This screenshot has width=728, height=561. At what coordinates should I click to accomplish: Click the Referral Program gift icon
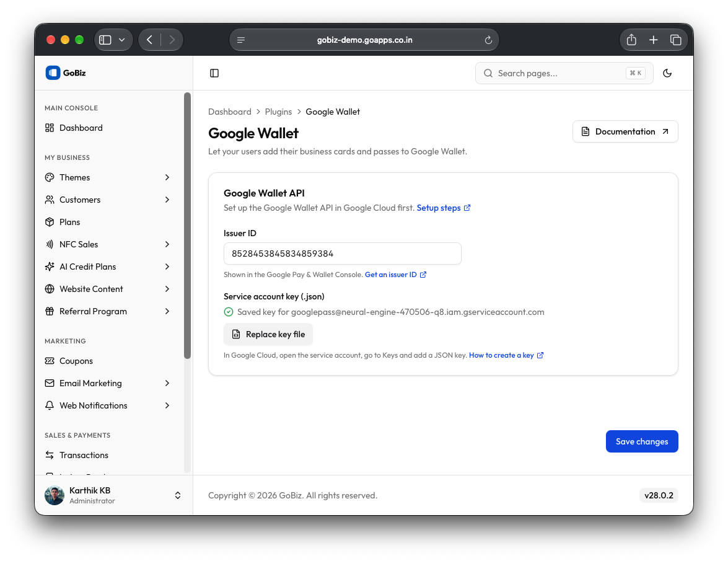[x=50, y=311]
